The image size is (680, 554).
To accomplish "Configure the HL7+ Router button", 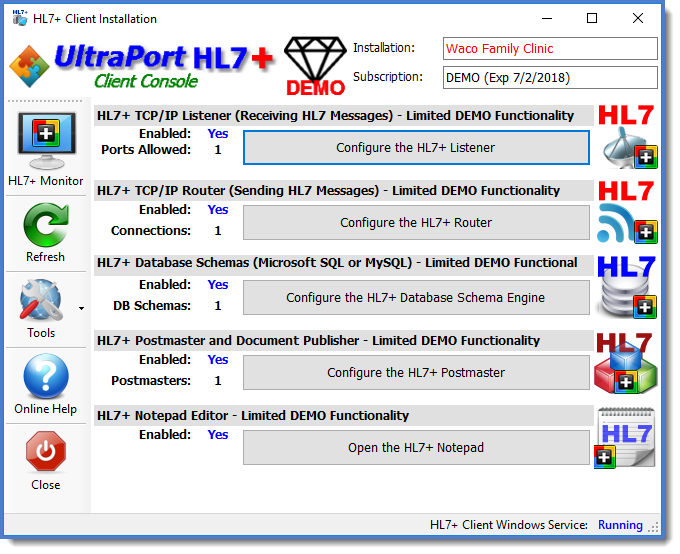I will point(416,223).
